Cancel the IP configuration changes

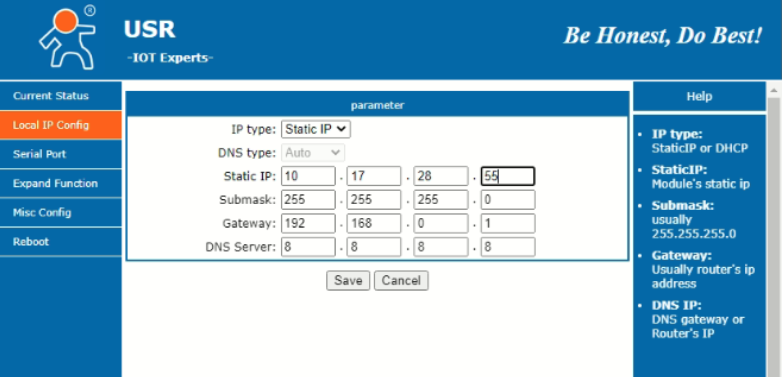click(401, 281)
